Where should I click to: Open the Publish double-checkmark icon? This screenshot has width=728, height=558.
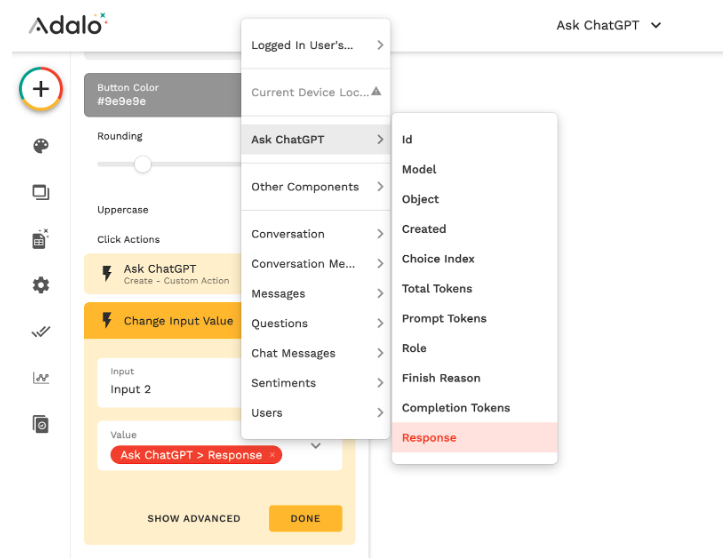[41, 331]
